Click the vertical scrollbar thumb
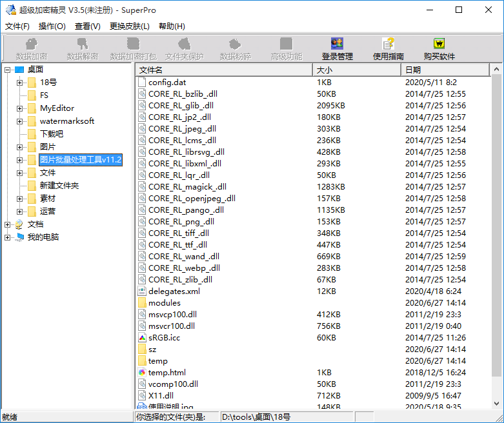This screenshot has height=423, width=504. click(496, 226)
